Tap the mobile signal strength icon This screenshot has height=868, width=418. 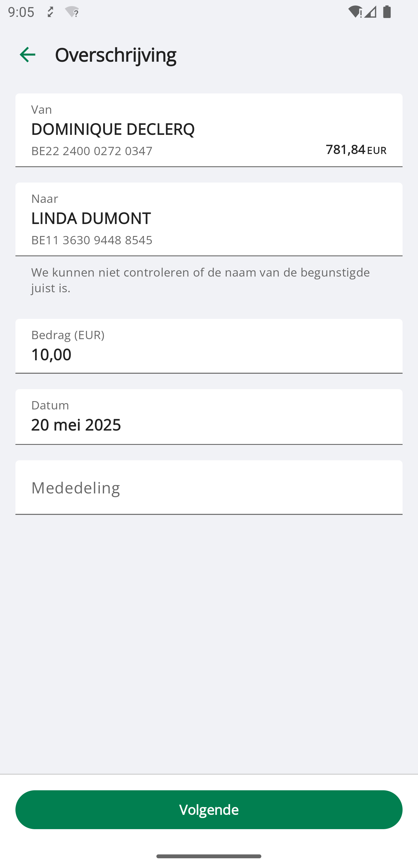tap(371, 12)
